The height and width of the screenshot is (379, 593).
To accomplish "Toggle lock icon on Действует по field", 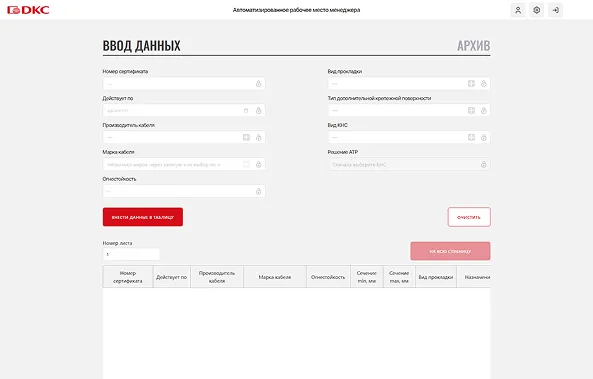I will click(x=259, y=110).
